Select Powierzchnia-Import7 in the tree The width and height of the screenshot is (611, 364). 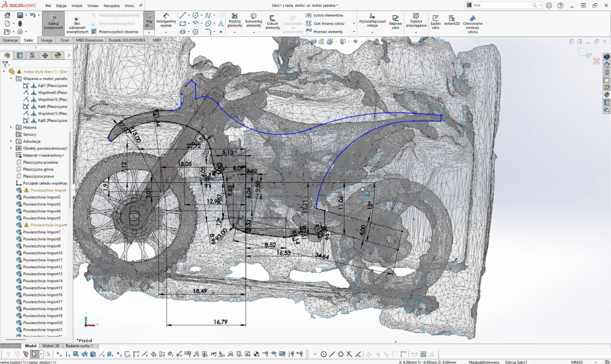tap(42, 232)
